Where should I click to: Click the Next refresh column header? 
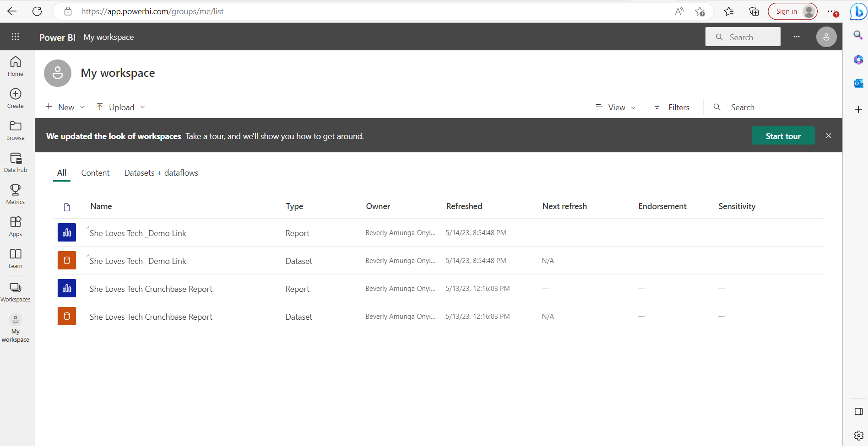pyautogui.click(x=564, y=206)
